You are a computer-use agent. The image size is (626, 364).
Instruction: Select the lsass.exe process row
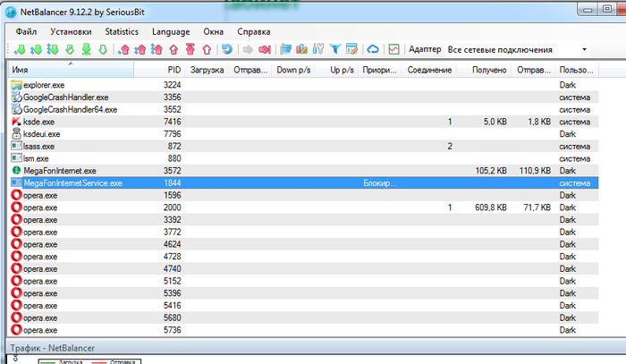(x=39, y=146)
